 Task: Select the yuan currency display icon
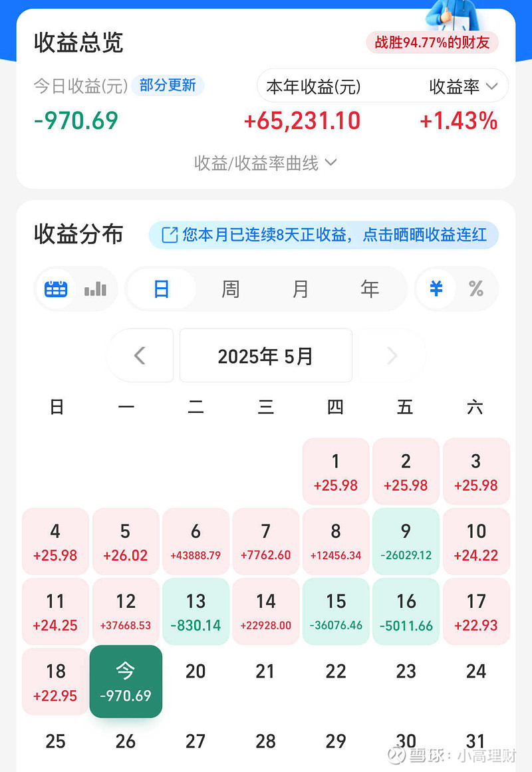[436, 289]
